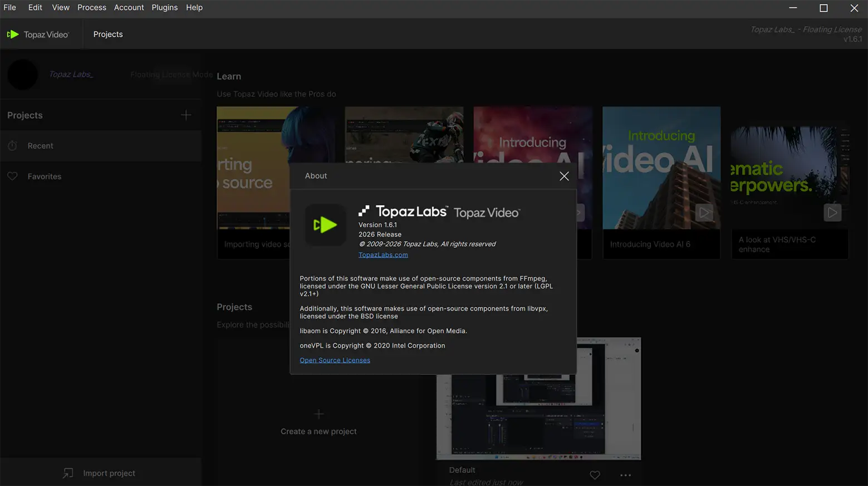Screen dimensions: 868x486
Task: Close the About dialog
Action: point(564,176)
